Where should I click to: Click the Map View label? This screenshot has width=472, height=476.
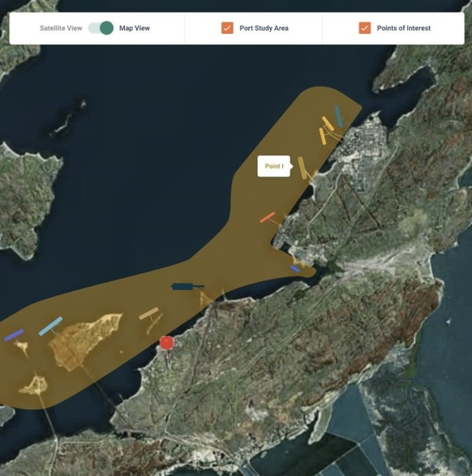(135, 28)
